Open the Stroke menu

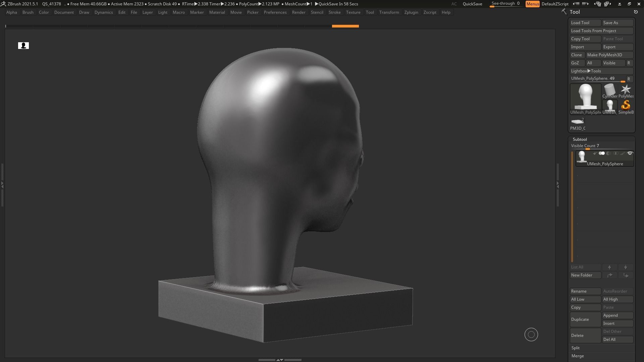(x=334, y=12)
